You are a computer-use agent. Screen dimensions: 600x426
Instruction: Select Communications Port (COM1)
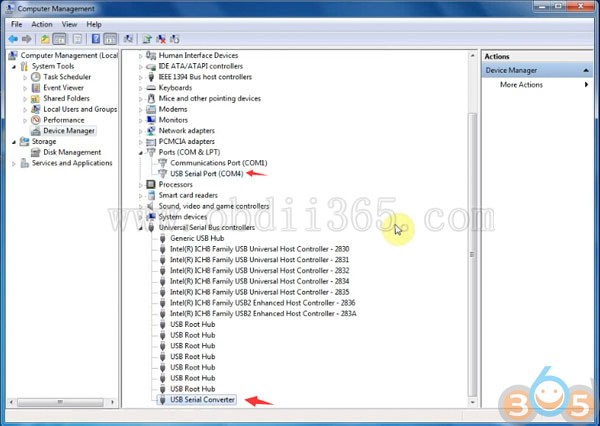pyautogui.click(x=218, y=163)
